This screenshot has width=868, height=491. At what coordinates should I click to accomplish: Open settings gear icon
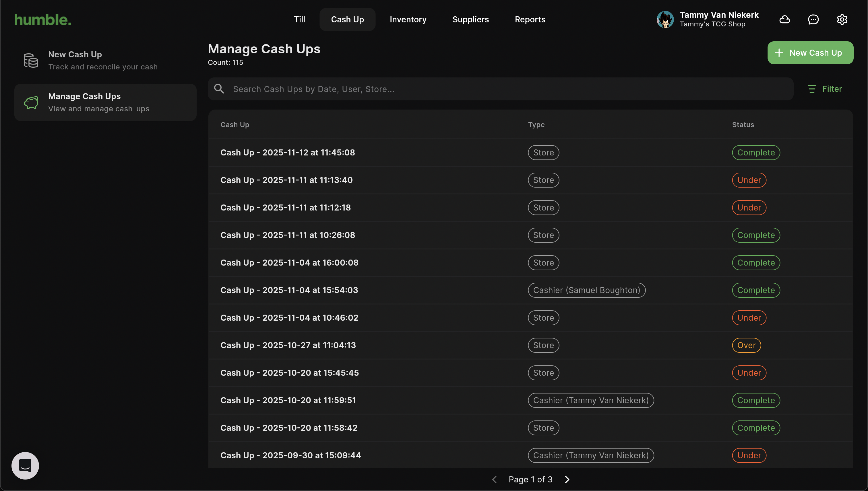click(842, 20)
